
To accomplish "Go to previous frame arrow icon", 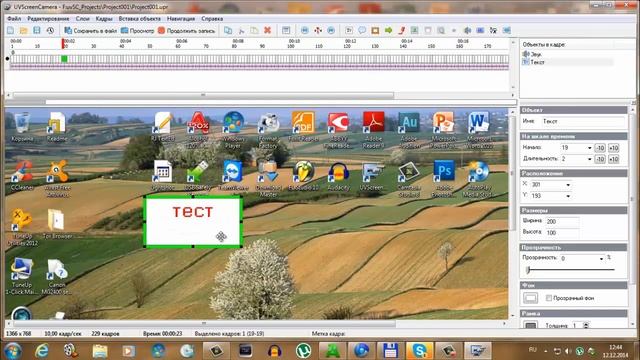I will coord(304,31).
